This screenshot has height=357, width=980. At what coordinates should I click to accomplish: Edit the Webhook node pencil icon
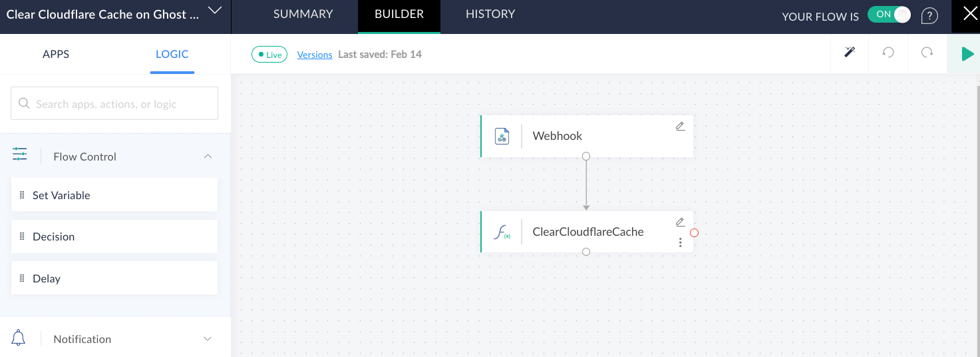[x=680, y=127]
